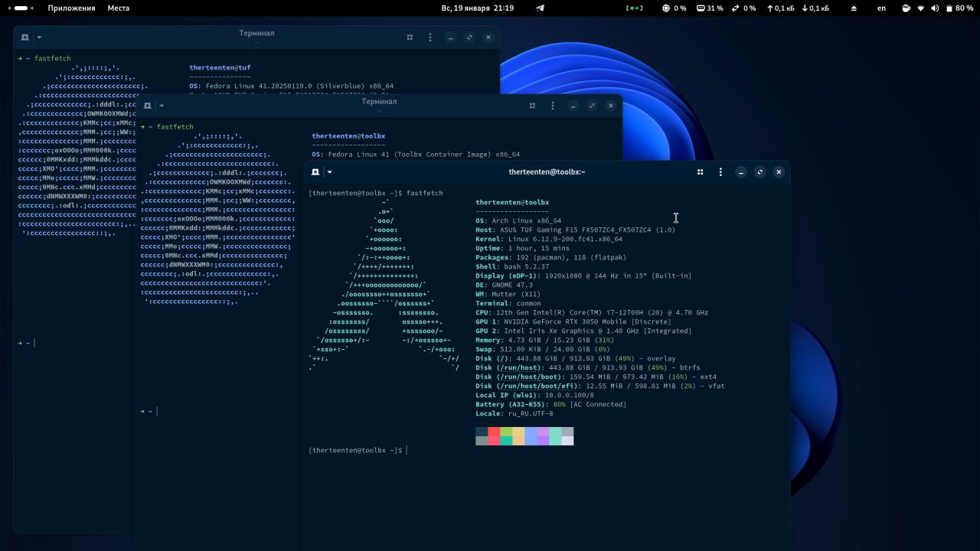Click the prompt cursor in middle Терминал window
Viewport: 980px width, 551px height.
pos(157,412)
